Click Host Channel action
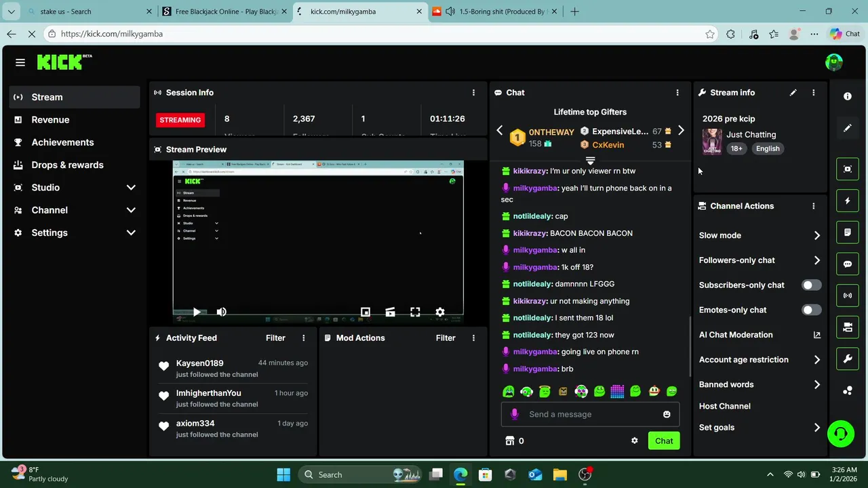 [x=725, y=406]
